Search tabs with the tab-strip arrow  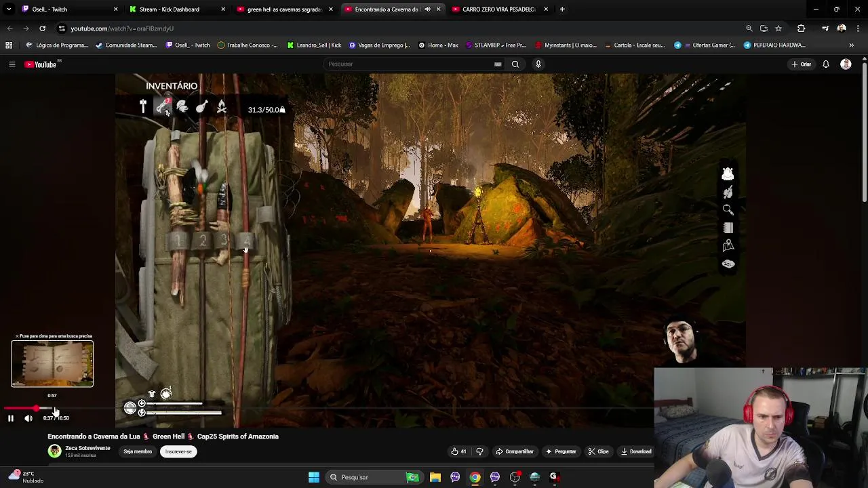[8, 9]
